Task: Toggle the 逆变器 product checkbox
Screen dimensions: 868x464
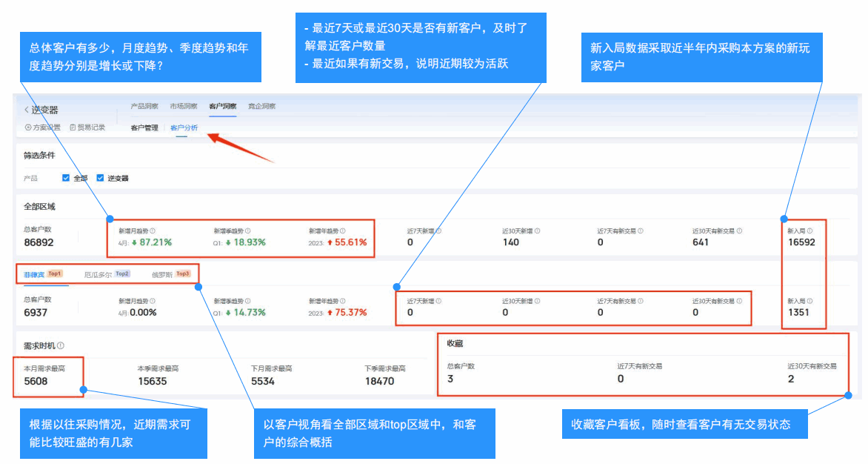Action: 101,177
